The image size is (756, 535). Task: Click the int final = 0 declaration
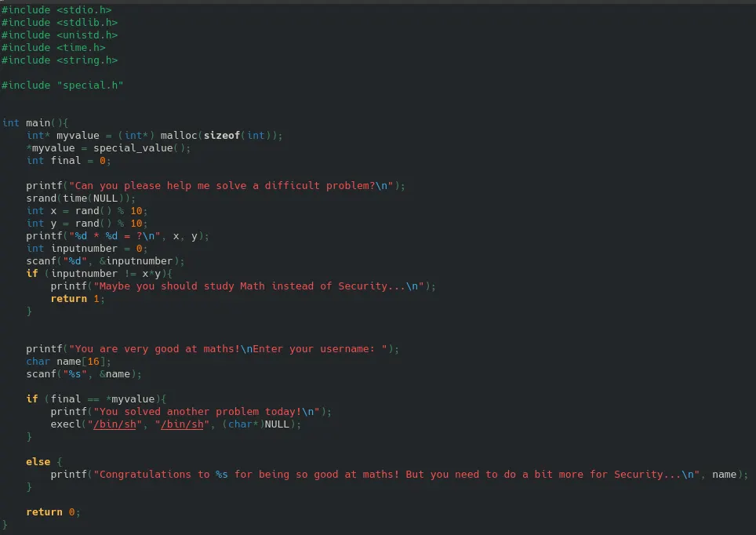tap(69, 160)
